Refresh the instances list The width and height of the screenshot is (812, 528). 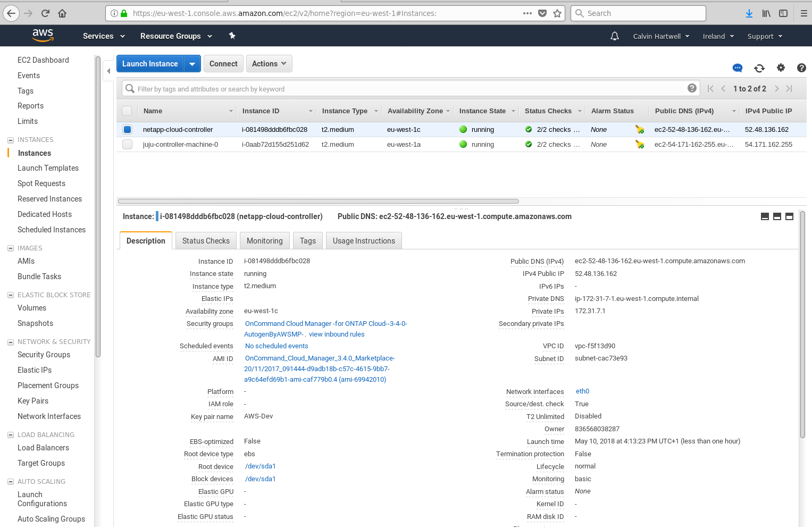[x=759, y=68]
